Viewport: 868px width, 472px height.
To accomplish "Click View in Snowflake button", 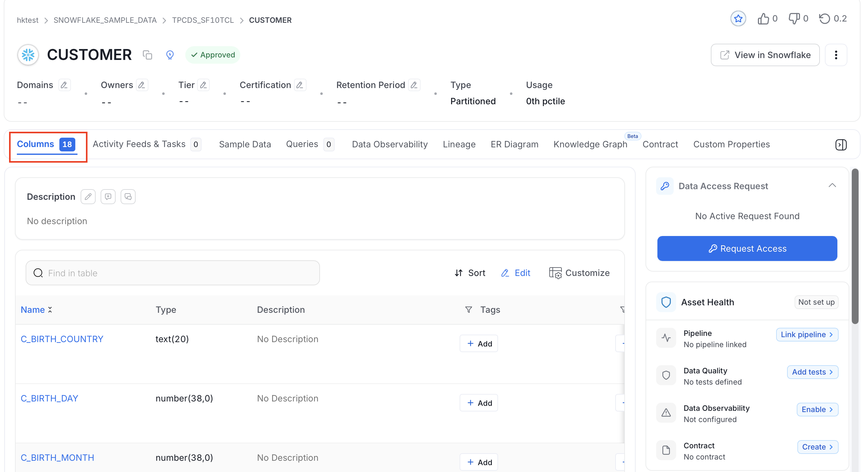I will [765, 55].
